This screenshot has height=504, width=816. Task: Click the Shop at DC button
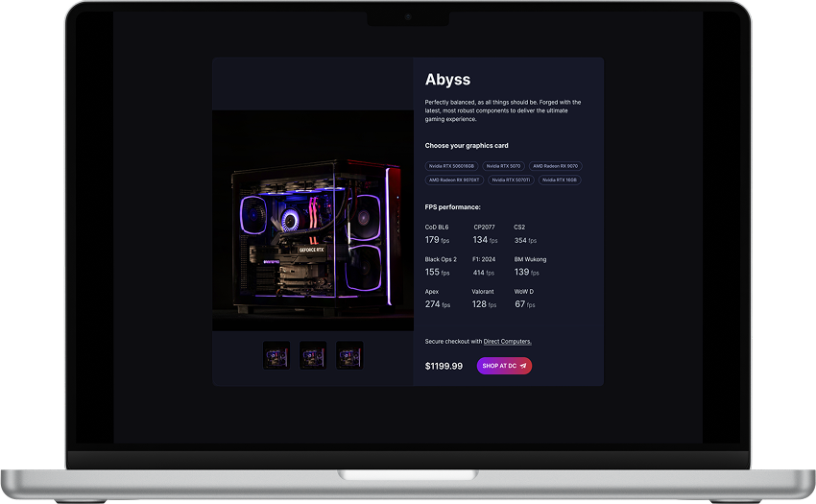click(x=504, y=366)
